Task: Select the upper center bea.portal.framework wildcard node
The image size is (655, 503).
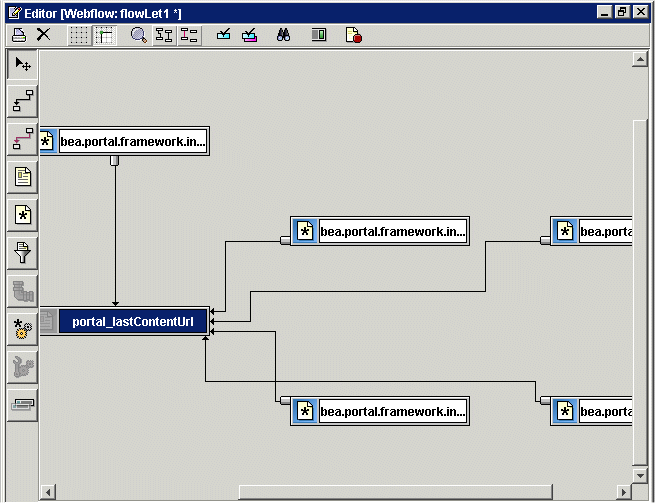Action: (x=380, y=231)
